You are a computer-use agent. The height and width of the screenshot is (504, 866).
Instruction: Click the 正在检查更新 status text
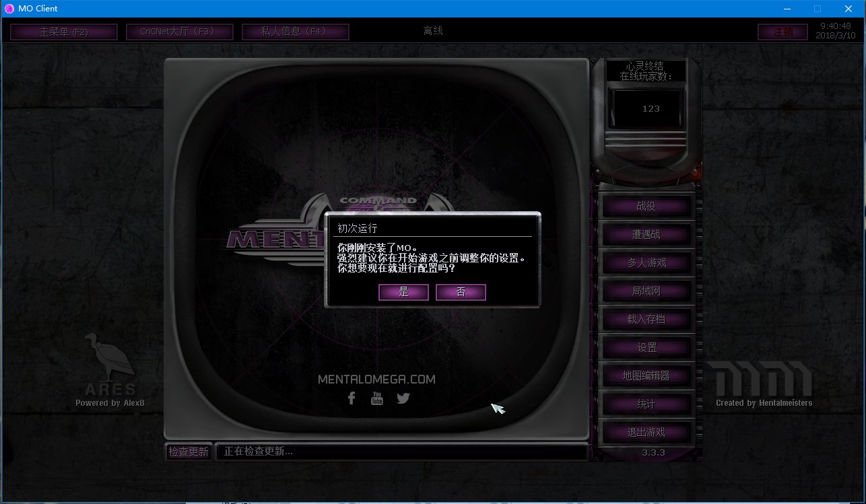point(259,452)
